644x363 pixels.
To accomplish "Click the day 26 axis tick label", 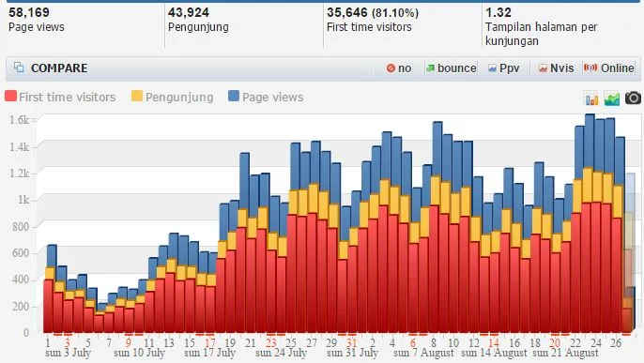I will [615, 343].
